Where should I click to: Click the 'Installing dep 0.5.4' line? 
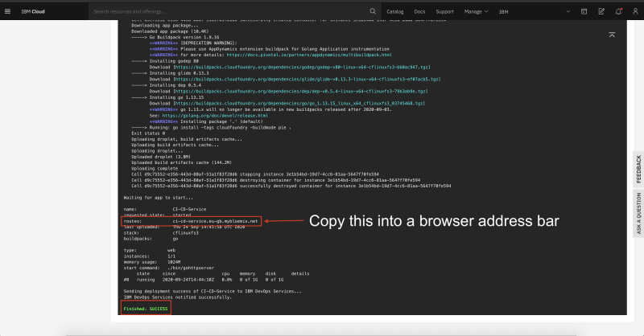[167, 85]
